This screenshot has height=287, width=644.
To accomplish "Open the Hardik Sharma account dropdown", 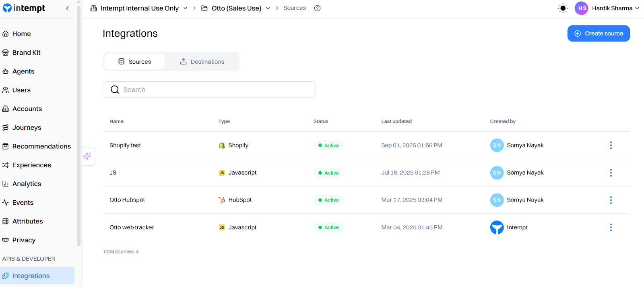I will coord(615,8).
